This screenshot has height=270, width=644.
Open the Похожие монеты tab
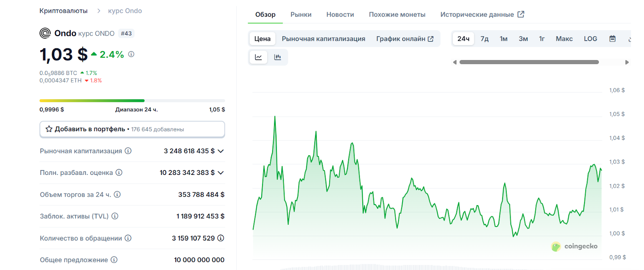coord(397,15)
